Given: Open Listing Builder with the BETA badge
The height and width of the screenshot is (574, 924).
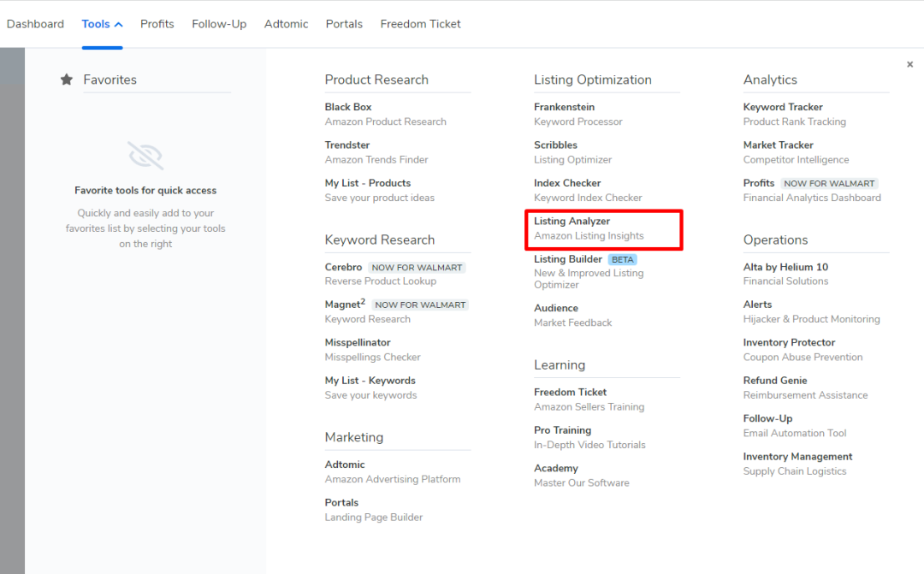Looking at the screenshot, I should pyautogui.click(x=568, y=259).
